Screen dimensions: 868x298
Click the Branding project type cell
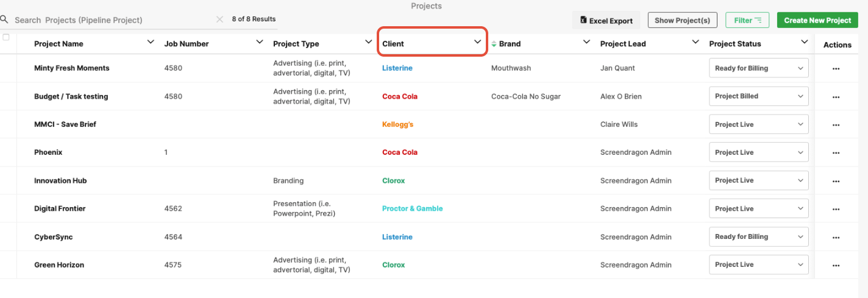288,181
